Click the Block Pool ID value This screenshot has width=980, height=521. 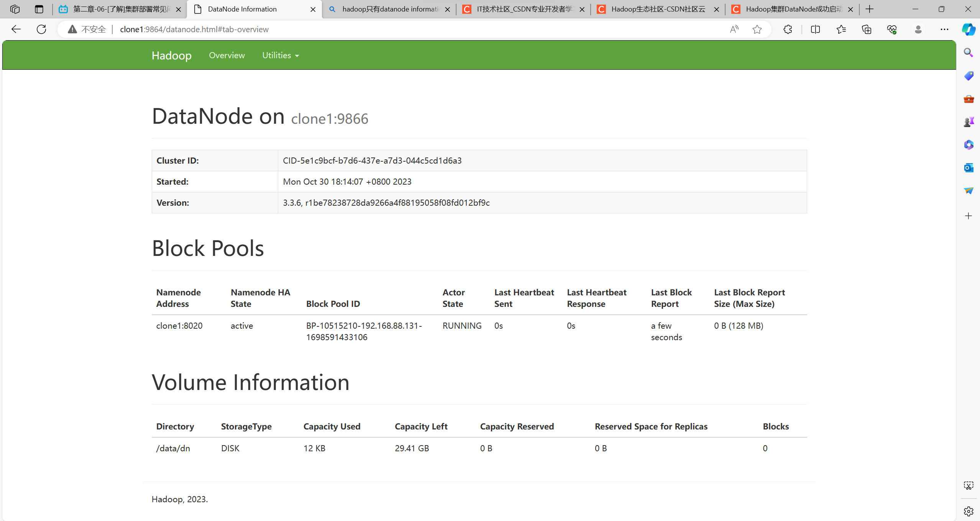[x=364, y=331]
